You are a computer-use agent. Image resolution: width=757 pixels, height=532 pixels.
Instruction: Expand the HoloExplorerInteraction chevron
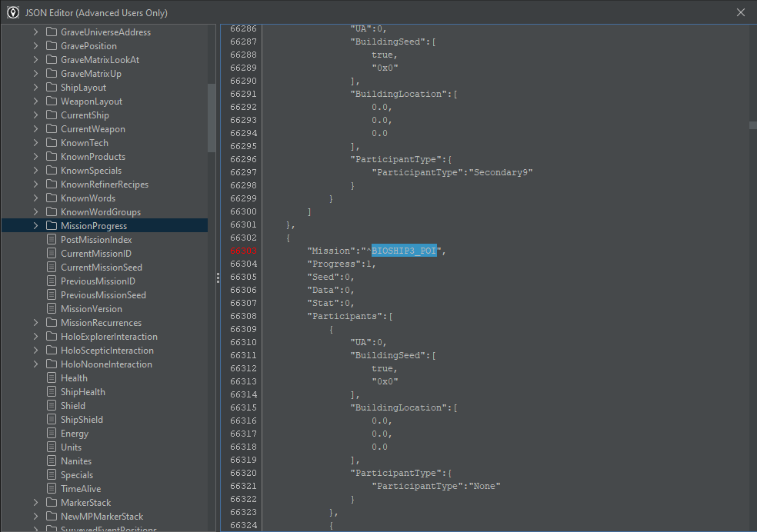tap(35, 336)
